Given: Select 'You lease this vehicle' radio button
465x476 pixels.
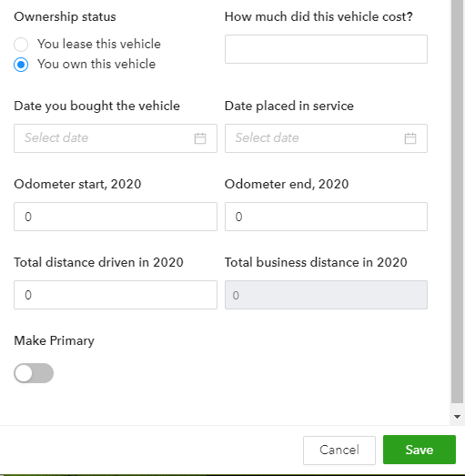Looking at the screenshot, I should (21, 45).
